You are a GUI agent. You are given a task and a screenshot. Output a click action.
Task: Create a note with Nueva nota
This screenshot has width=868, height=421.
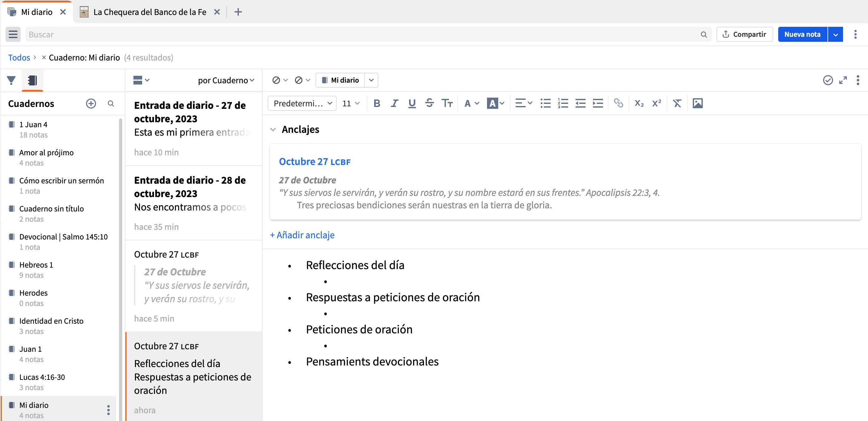(802, 34)
